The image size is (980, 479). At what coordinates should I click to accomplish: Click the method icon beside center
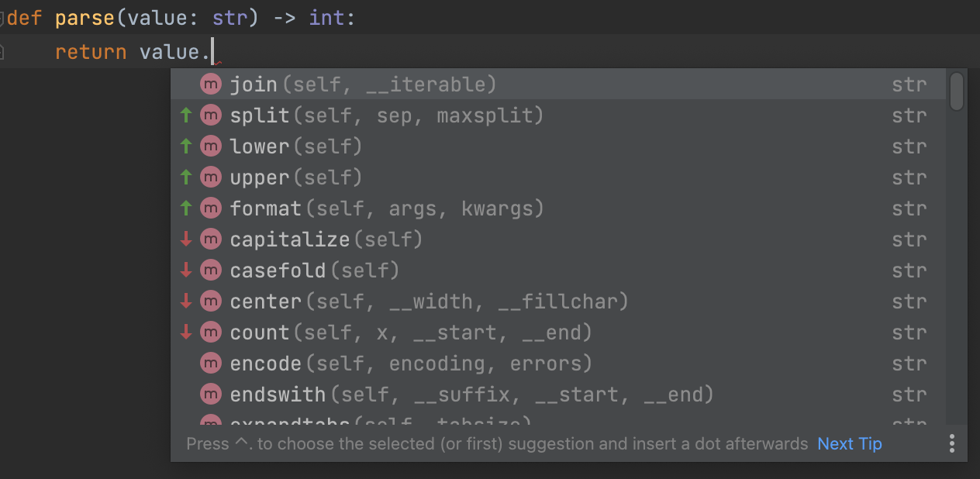210,302
